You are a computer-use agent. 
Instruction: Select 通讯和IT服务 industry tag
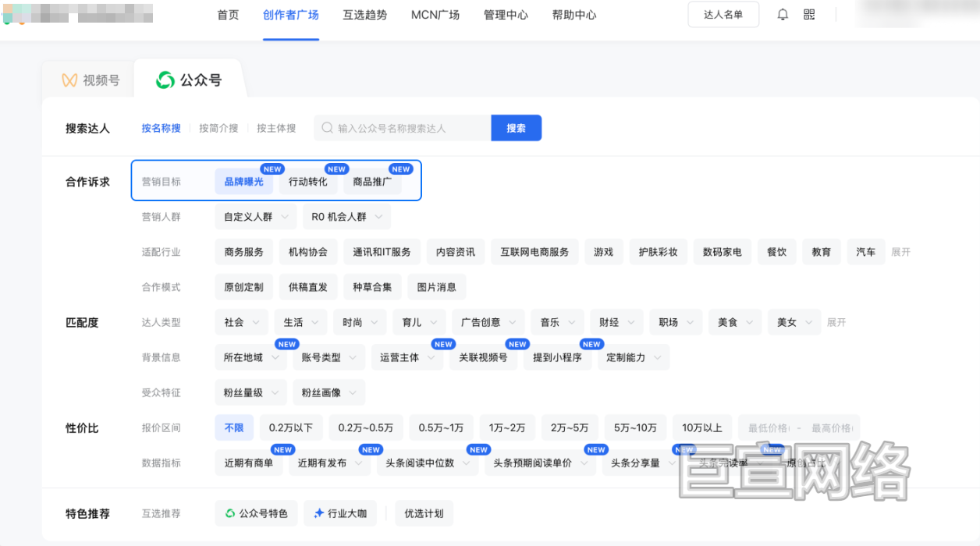pyautogui.click(x=382, y=252)
